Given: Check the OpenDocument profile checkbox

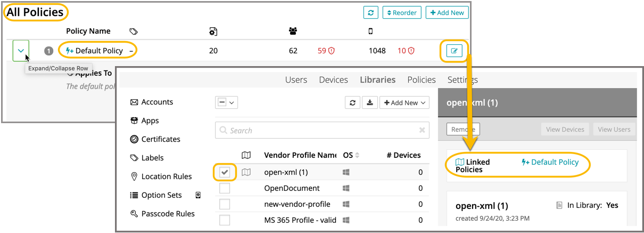Looking at the screenshot, I should tap(225, 188).
